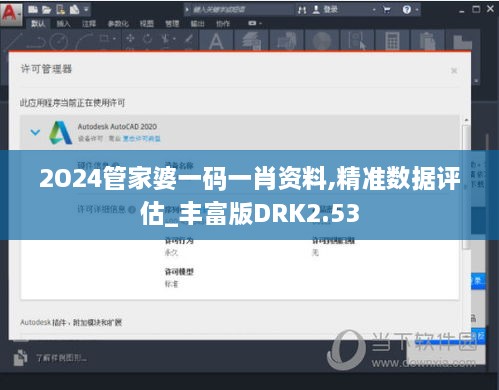Switch to the 注释 ribbon tab

(x=89, y=24)
